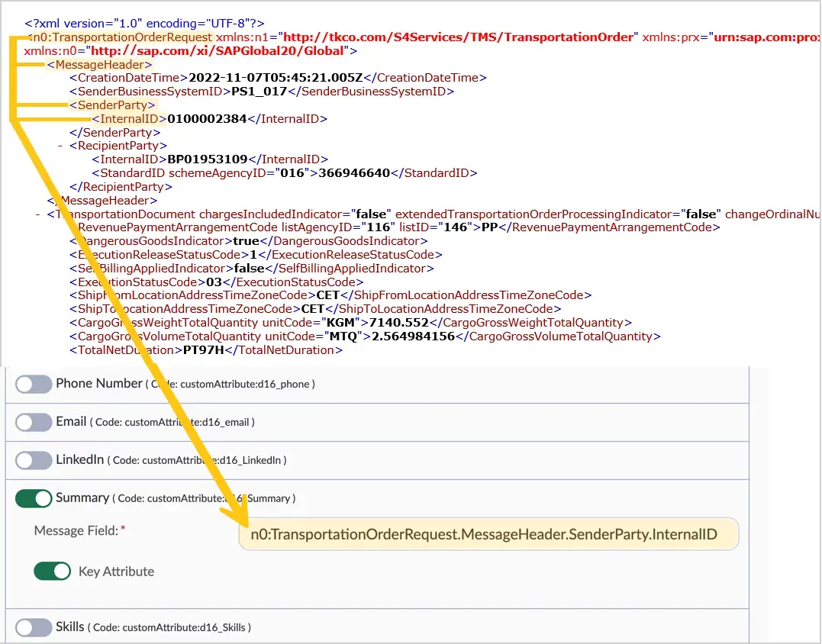This screenshot has width=822, height=644.
Task: Click the closing RecipientParty tag
Action: (121, 186)
